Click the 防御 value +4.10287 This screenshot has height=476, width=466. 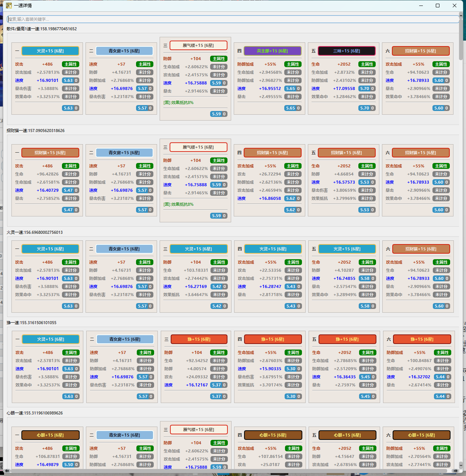coord(344,270)
